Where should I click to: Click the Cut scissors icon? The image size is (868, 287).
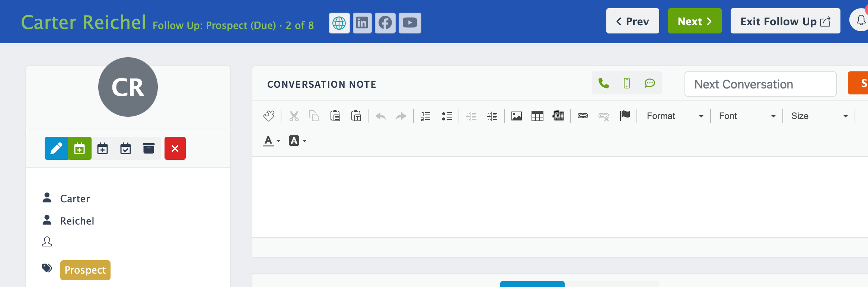coord(294,116)
